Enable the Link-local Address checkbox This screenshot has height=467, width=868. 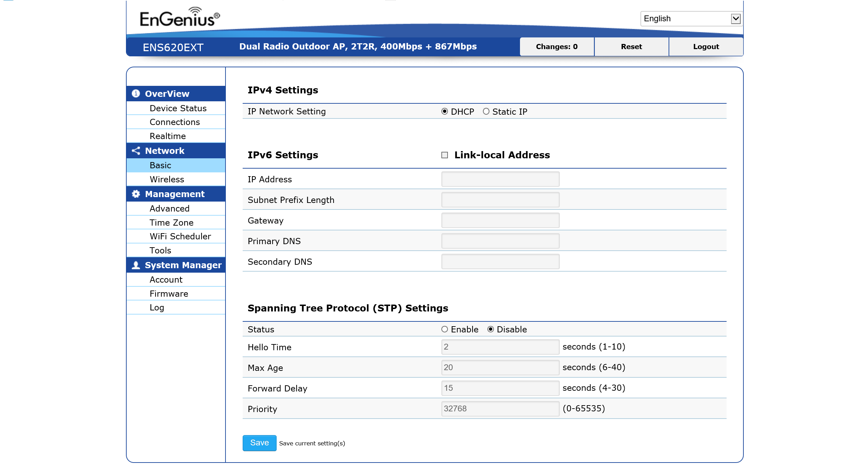tap(444, 155)
